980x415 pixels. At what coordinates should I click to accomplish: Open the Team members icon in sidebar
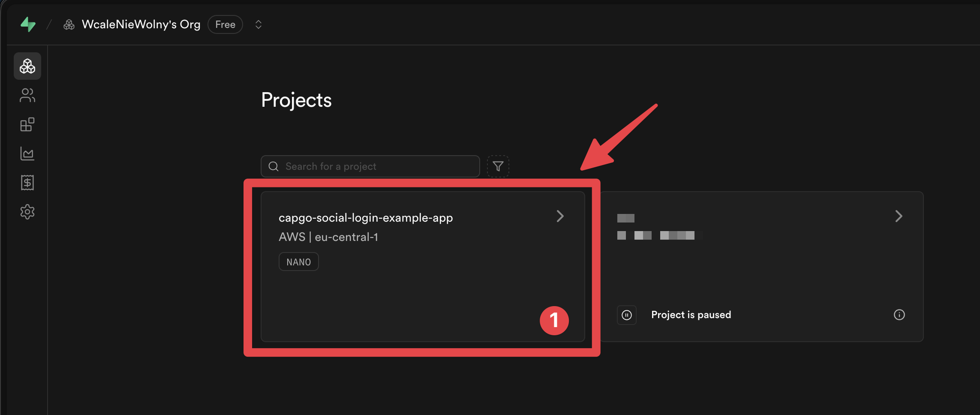27,95
